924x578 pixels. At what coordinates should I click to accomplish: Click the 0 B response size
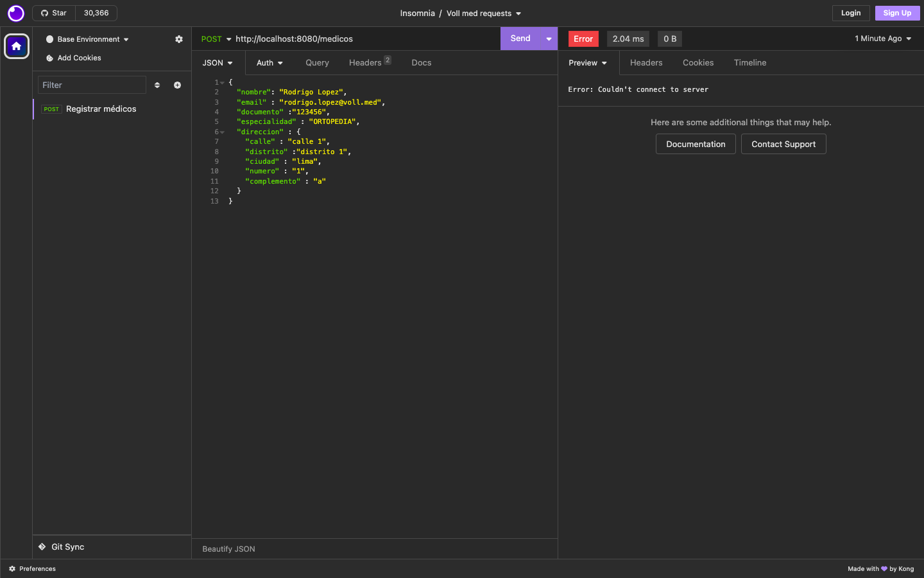click(x=670, y=39)
